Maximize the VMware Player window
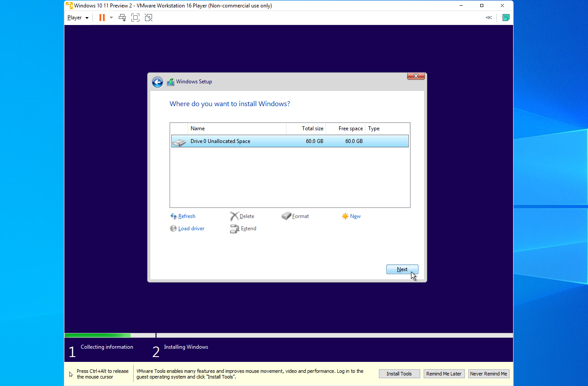 coord(482,6)
